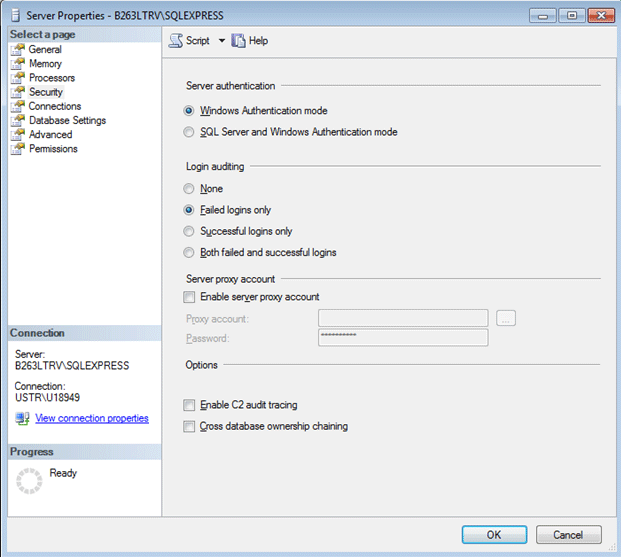Expand the Script dropdown arrow
The image size is (621, 557).
coord(222,41)
